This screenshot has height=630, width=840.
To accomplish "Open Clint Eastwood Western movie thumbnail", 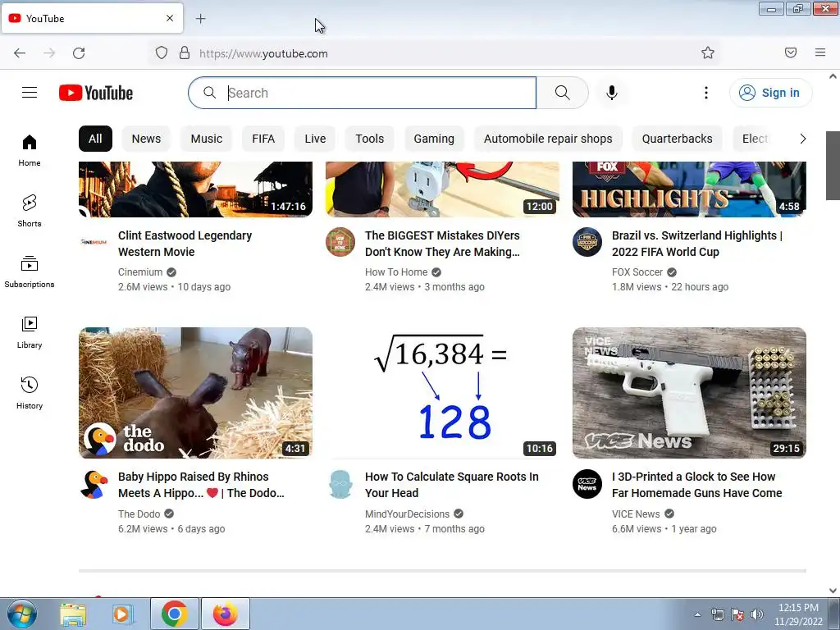I will 195,189.
